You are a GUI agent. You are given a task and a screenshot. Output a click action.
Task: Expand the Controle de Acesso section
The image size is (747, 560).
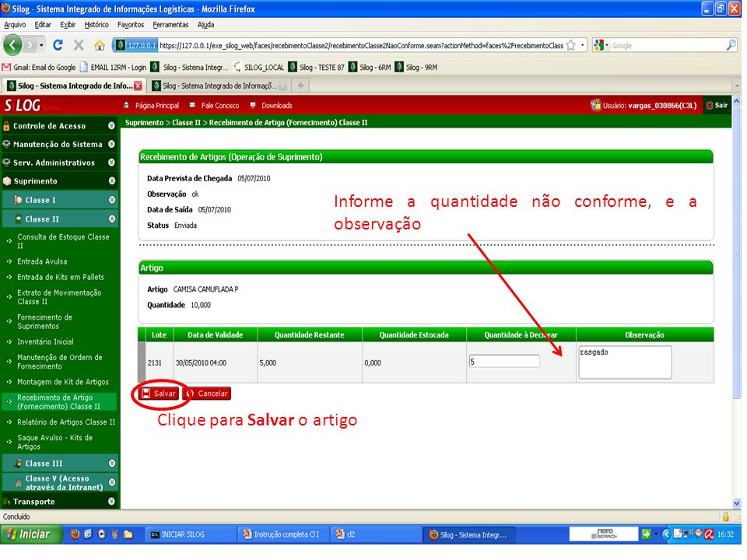[x=59, y=126]
